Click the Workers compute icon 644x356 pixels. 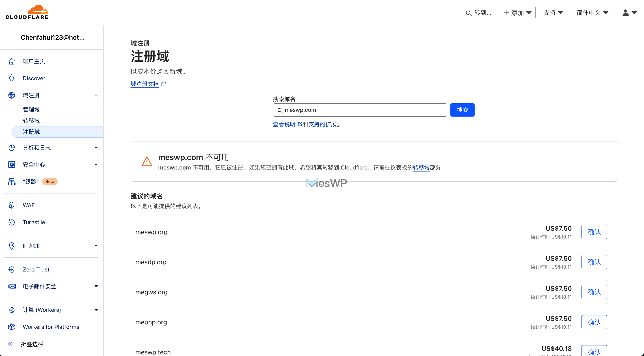[x=11, y=310]
